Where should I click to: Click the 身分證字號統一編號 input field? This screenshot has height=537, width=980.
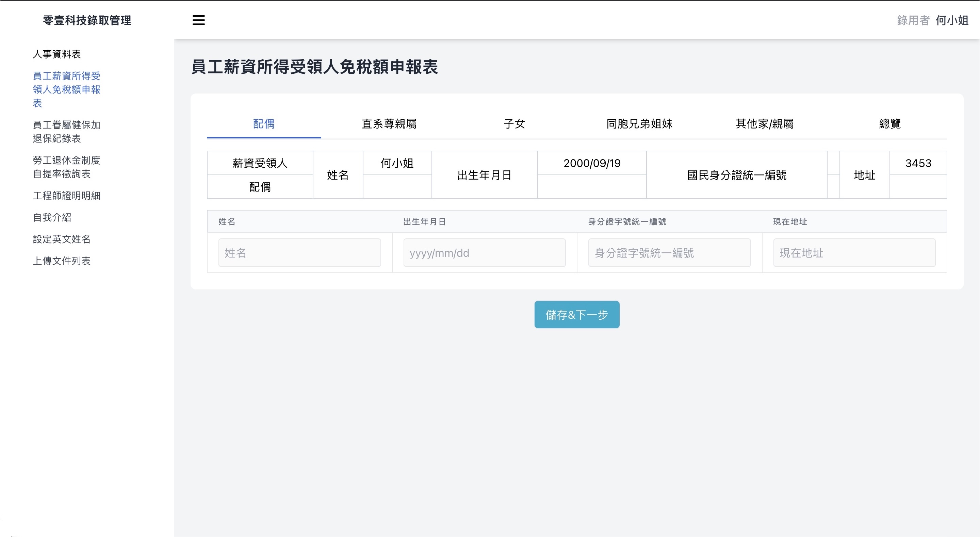click(x=669, y=253)
